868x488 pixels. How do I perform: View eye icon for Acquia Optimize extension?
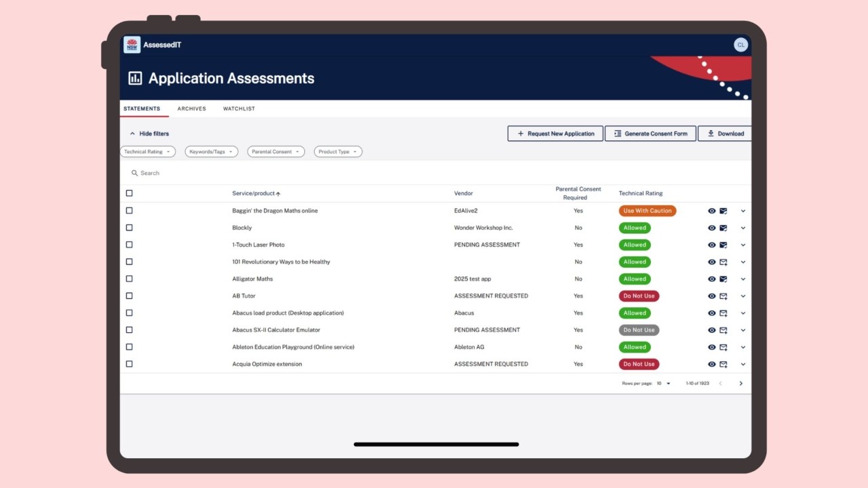pyautogui.click(x=711, y=364)
